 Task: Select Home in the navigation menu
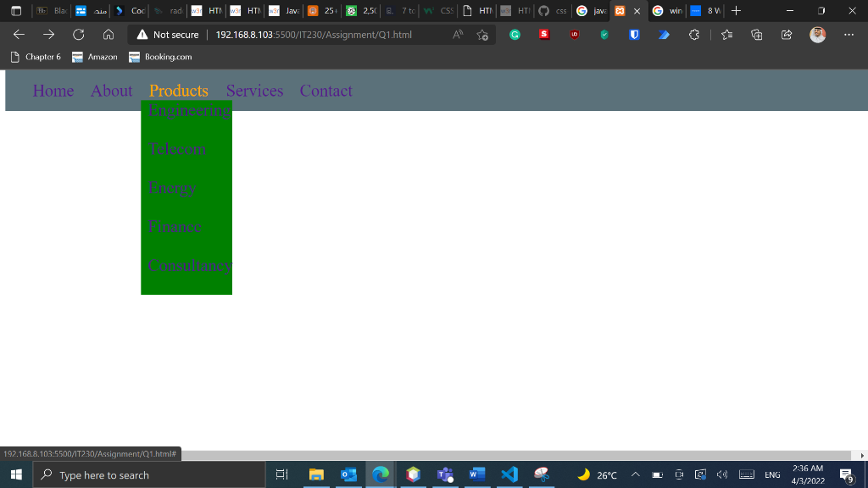click(53, 91)
